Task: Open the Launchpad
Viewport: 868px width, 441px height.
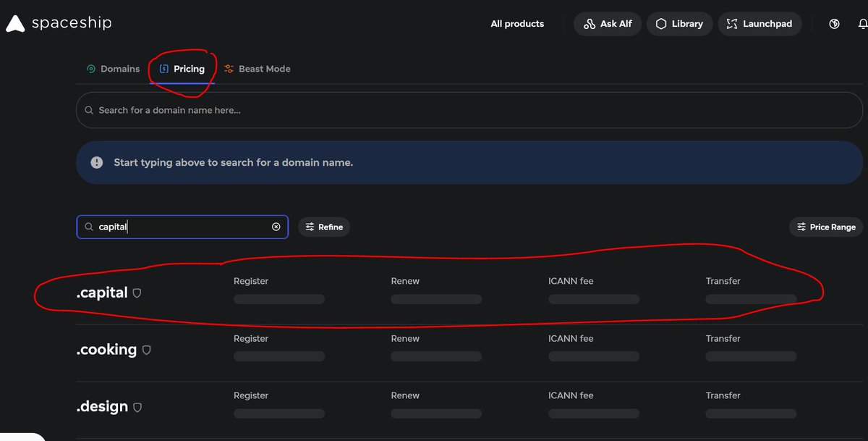Action: tap(759, 24)
